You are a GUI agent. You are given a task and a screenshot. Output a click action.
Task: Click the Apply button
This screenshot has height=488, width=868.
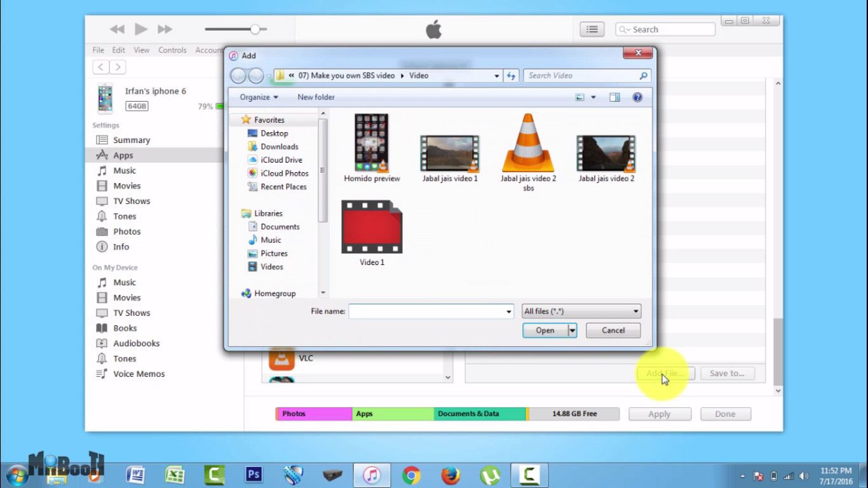pos(660,414)
